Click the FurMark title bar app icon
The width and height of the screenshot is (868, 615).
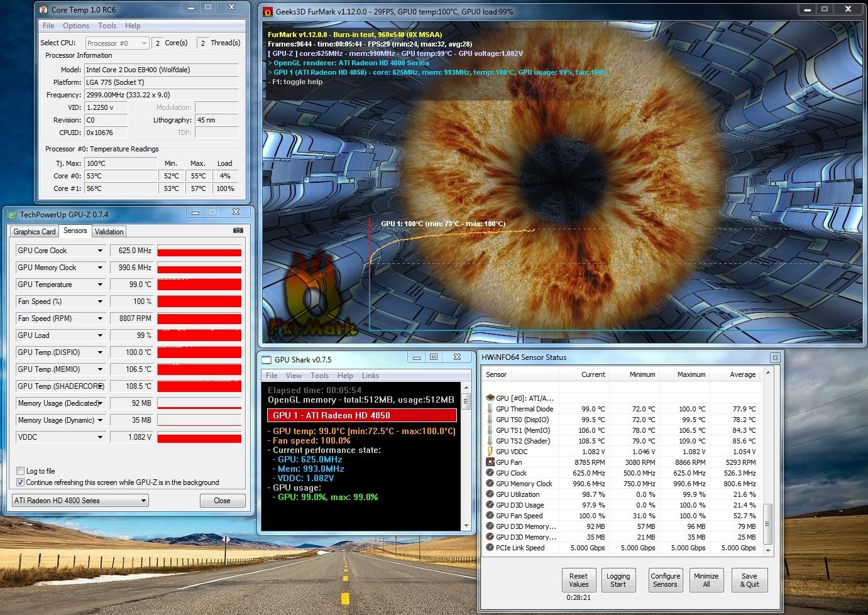click(268, 11)
